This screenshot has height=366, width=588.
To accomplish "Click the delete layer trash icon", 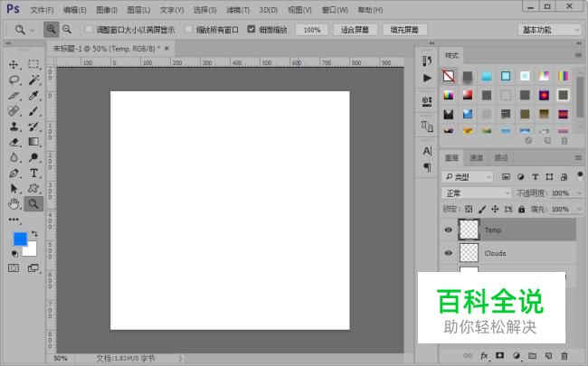I will (564, 355).
